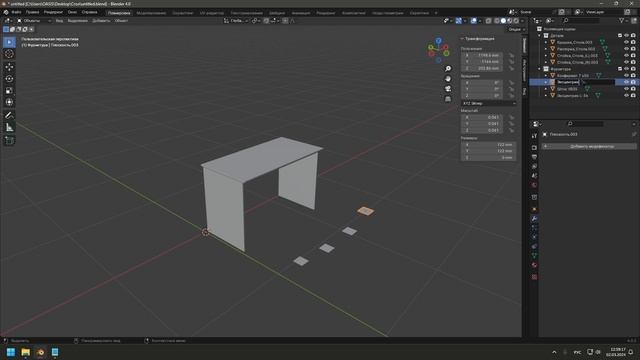The height and width of the screenshot is (360, 640).
Task: Open the Объекты mode dropdown
Action: (x=33, y=20)
